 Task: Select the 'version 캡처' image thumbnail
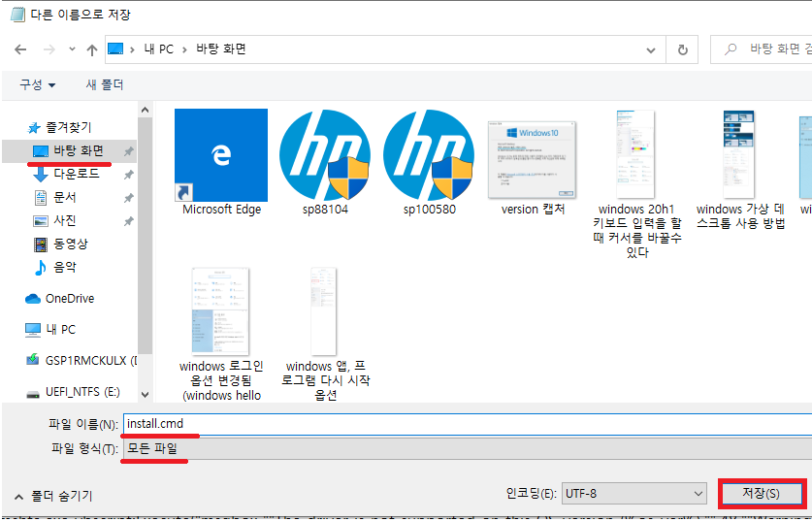pyautogui.click(x=532, y=159)
